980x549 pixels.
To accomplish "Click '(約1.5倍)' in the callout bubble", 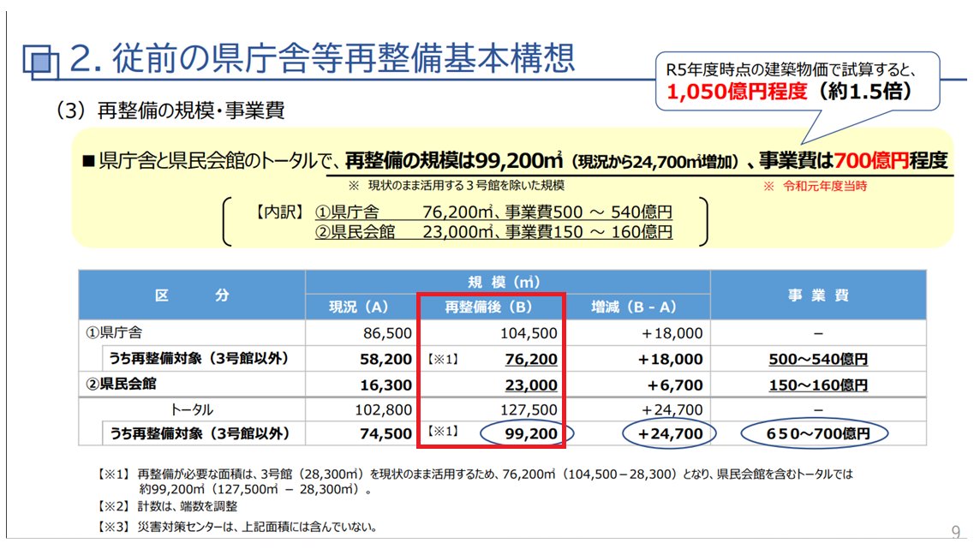I will [x=865, y=92].
